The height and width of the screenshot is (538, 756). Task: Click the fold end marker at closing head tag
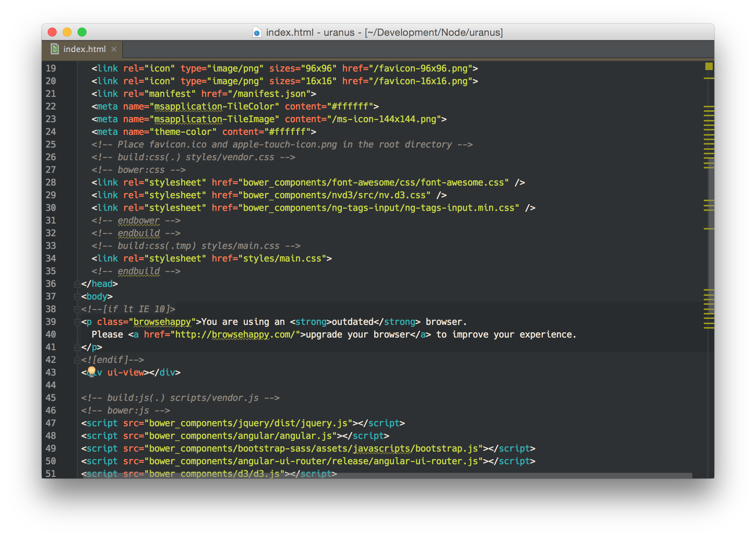(x=77, y=284)
